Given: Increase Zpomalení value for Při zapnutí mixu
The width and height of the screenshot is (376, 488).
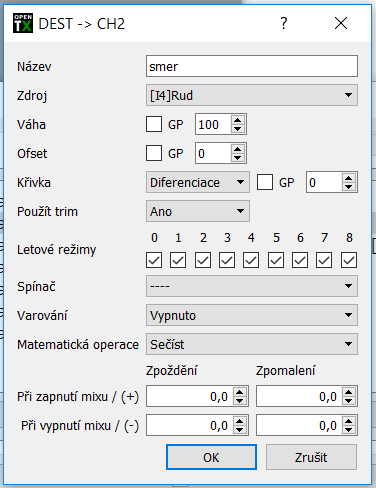Looking at the screenshot, I should pyautogui.click(x=348, y=392).
